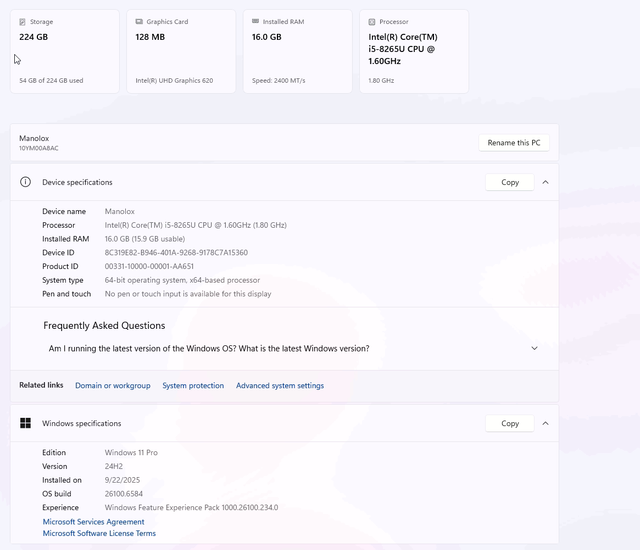Click the Device specifications info icon

click(x=26, y=182)
